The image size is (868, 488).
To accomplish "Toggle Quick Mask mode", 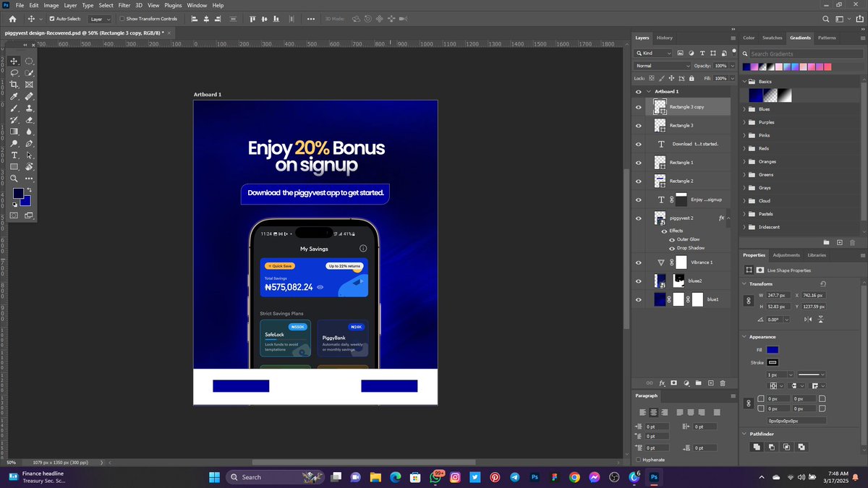I will (x=14, y=215).
